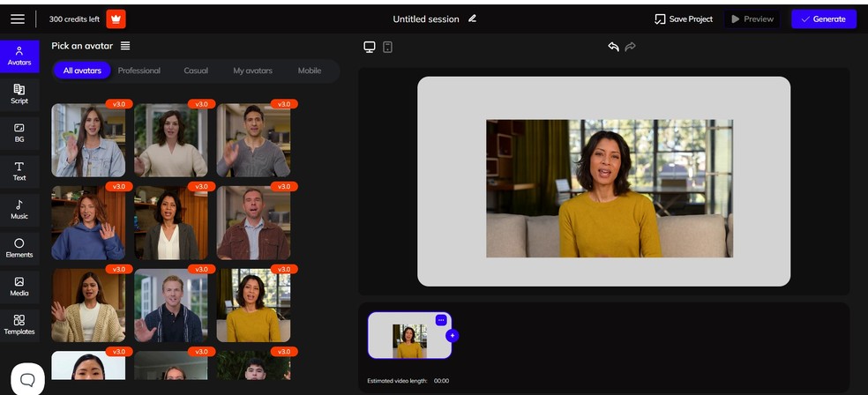
Task: Click Save Project
Action: pos(684,19)
